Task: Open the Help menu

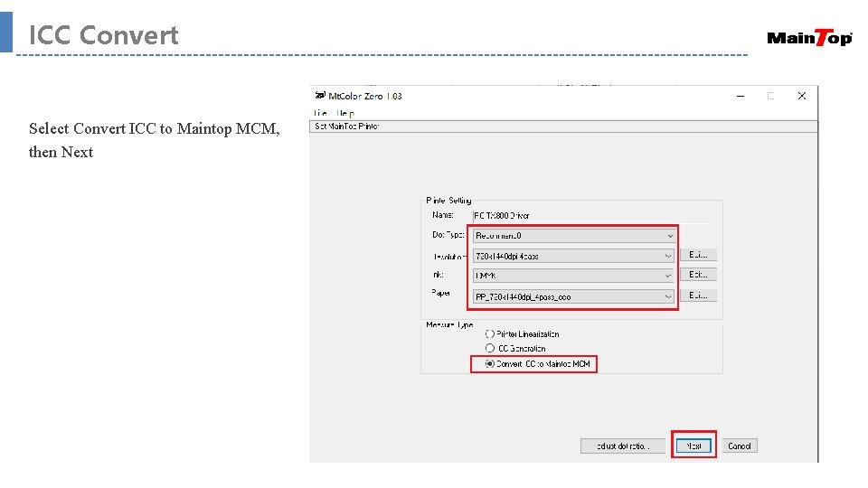Action: [x=344, y=114]
